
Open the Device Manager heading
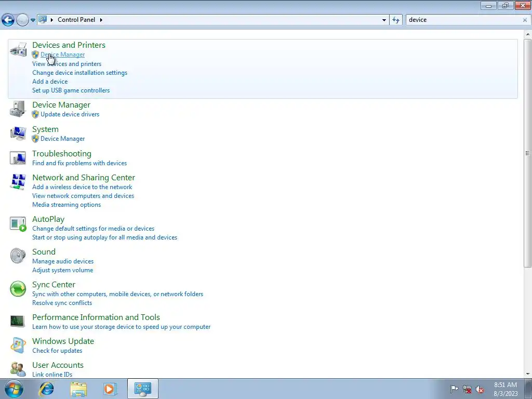click(x=61, y=105)
